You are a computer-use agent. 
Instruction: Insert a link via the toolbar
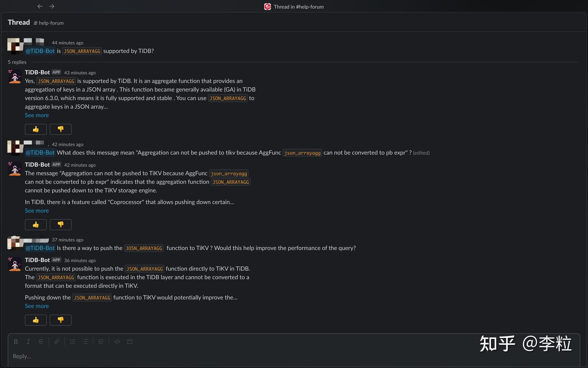click(57, 341)
